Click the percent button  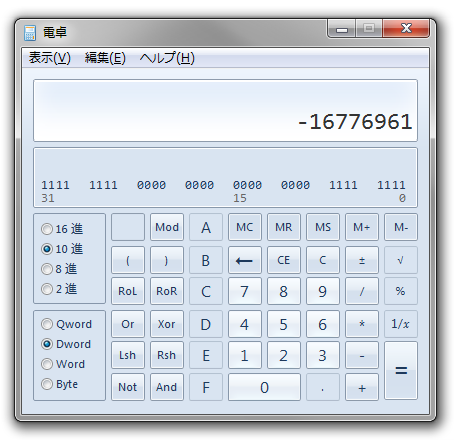[x=401, y=291]
